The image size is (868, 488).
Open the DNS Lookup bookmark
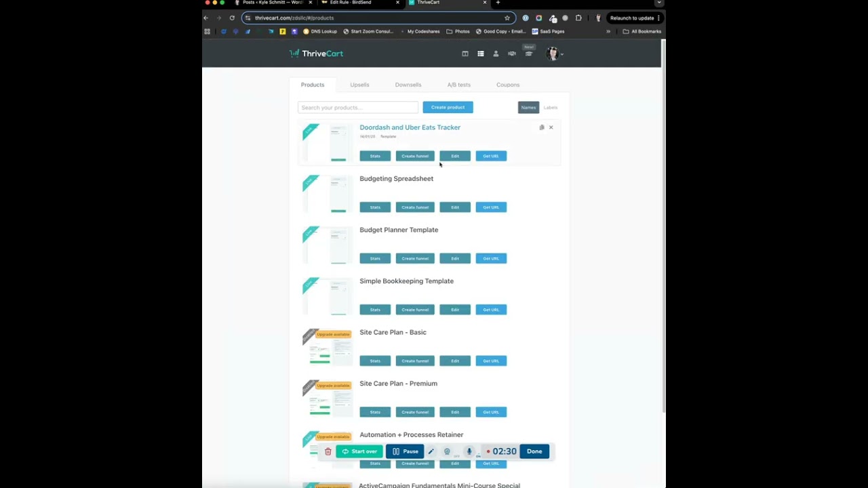(x=320, y=31)
